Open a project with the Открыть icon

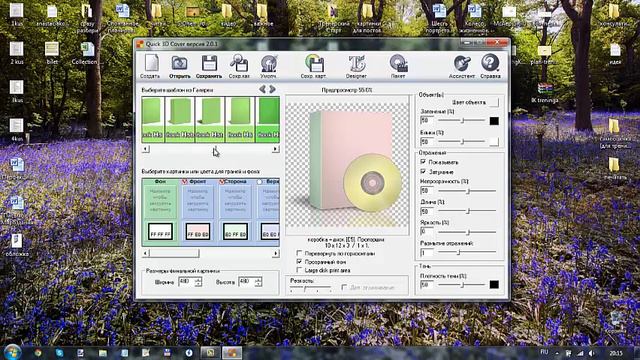(x=179, y=66)
